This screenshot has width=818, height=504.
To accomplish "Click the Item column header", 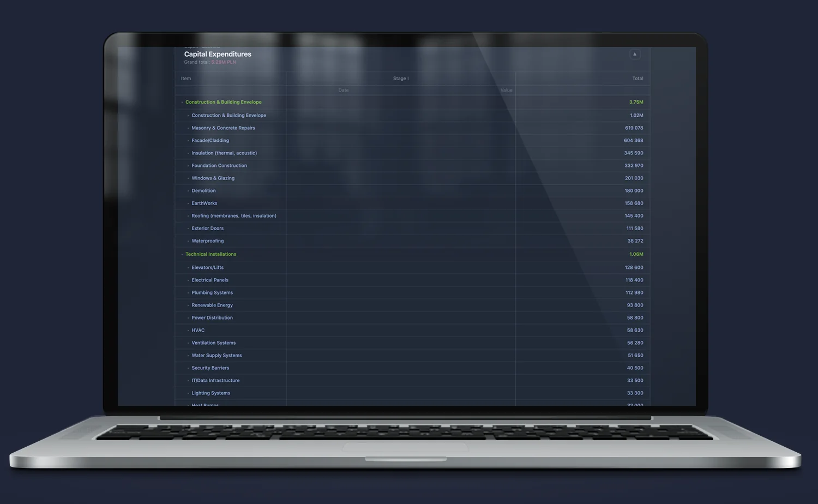I will (x=186, y=79).
